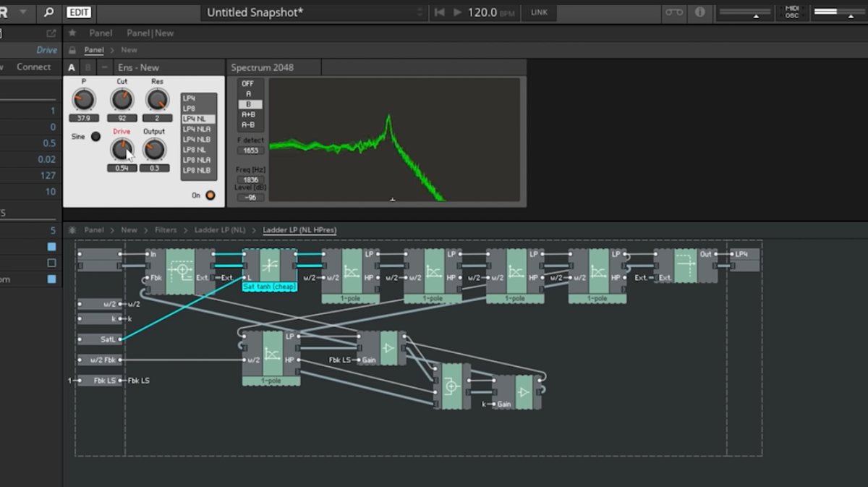Toggle the orange On button
This screenshot has height=487, width=868.
point(210,195)
